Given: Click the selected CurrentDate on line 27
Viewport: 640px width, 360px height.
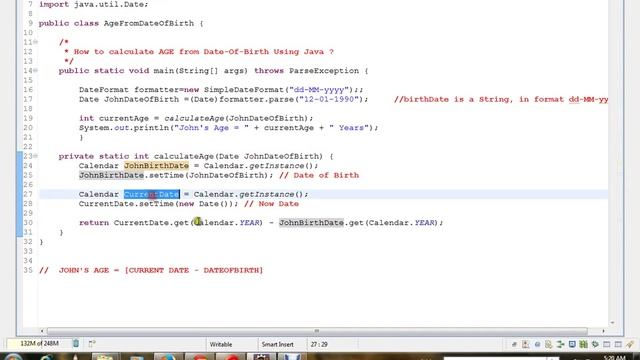Looking at the screenshot, I should coord(151,194).
